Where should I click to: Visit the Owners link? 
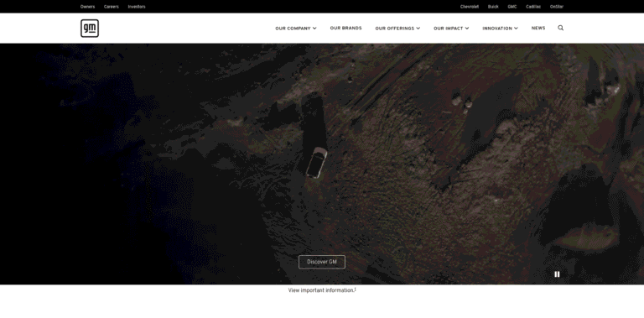pyautogui.click(x=87, y=7)
